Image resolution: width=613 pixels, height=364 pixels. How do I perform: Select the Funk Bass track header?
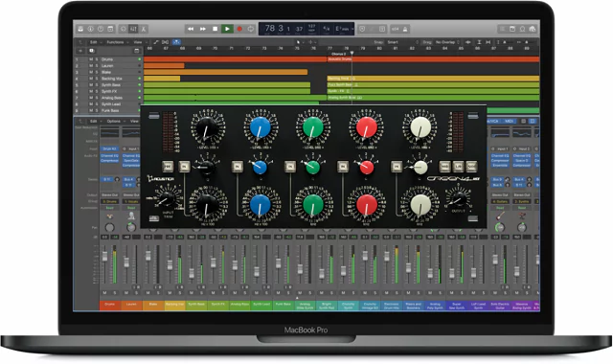(x=107, y=111)
